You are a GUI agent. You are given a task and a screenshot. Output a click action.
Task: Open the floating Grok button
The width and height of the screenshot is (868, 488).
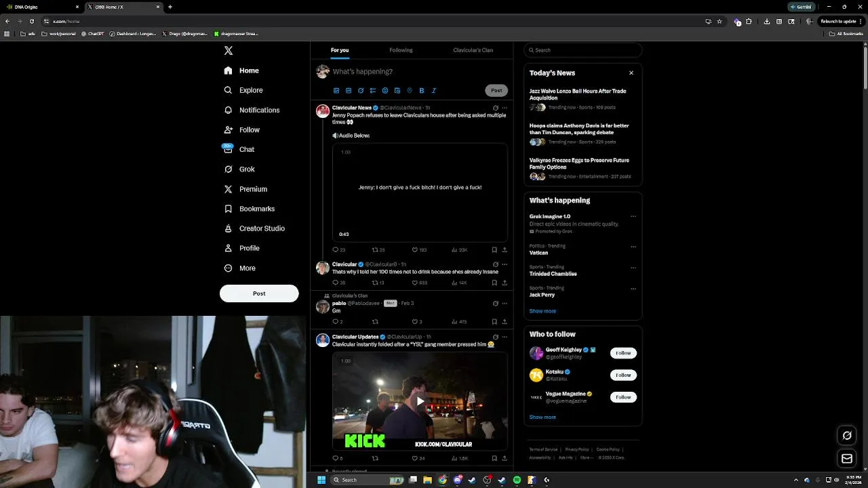(847, 436)
